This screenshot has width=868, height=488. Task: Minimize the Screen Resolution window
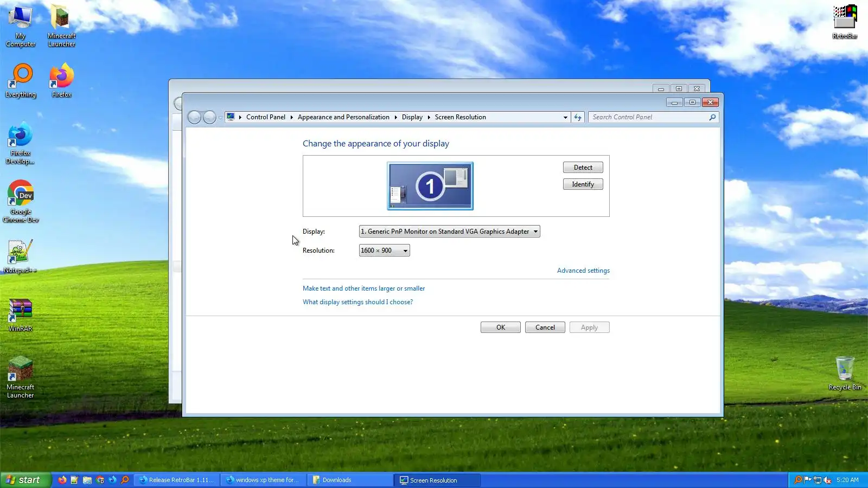click(x=674, y=102)
